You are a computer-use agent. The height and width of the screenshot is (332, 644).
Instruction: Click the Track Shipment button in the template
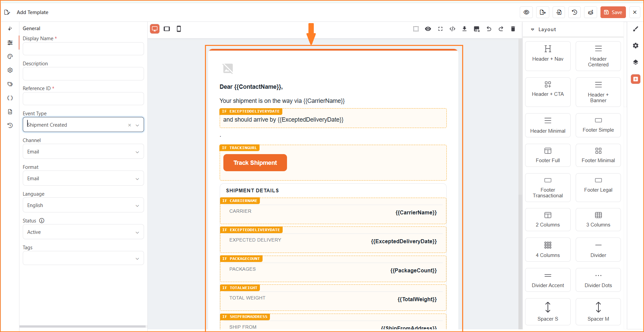pos(255,163)
